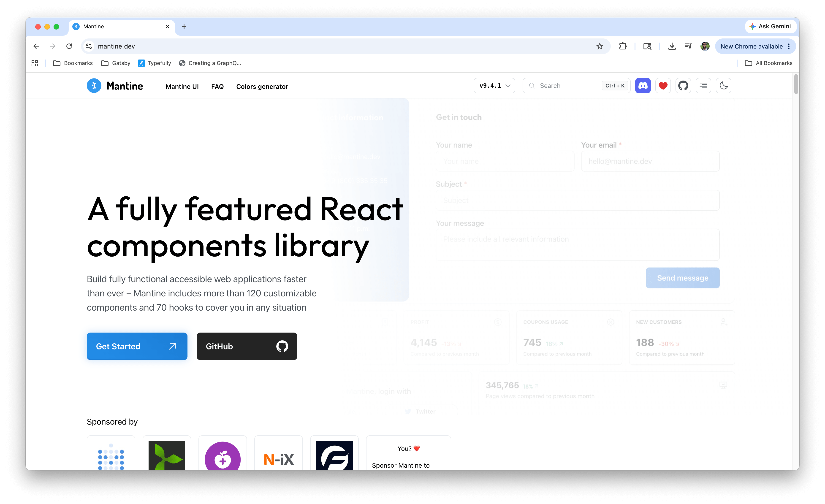The image size is (825, 504).
Task: Close the Mantine browser tab
Action: tap(167, 27)
